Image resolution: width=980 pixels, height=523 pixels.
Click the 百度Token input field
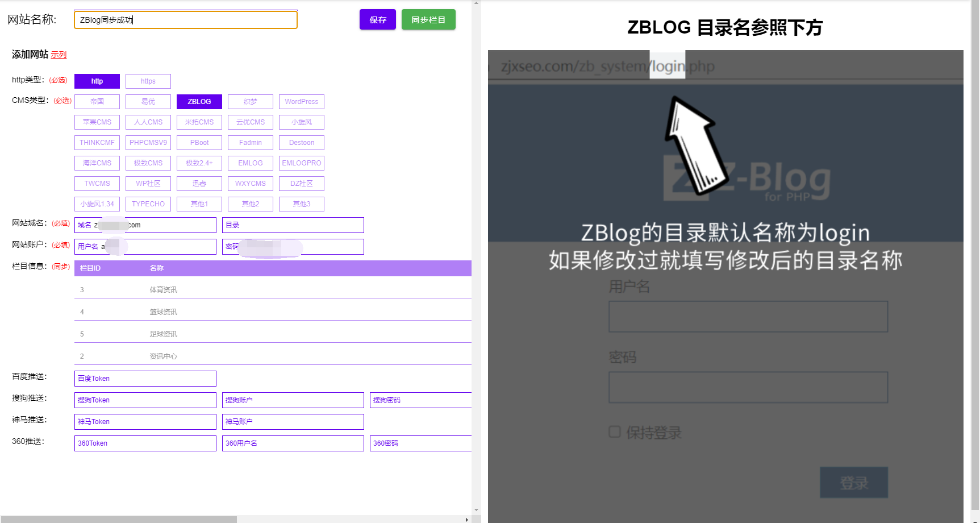pos(145,379)
